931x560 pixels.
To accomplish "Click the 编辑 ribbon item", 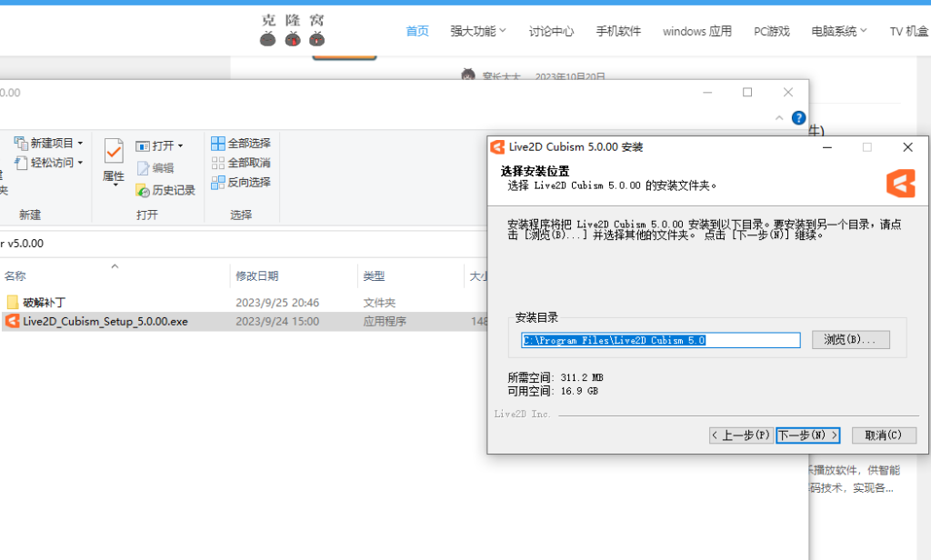I will [155, 168].
